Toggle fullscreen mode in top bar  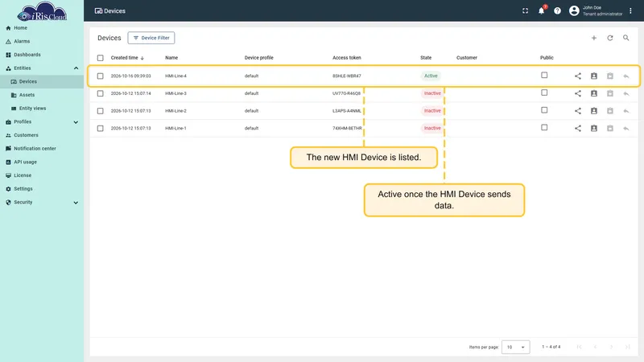[x=525, y=10]
